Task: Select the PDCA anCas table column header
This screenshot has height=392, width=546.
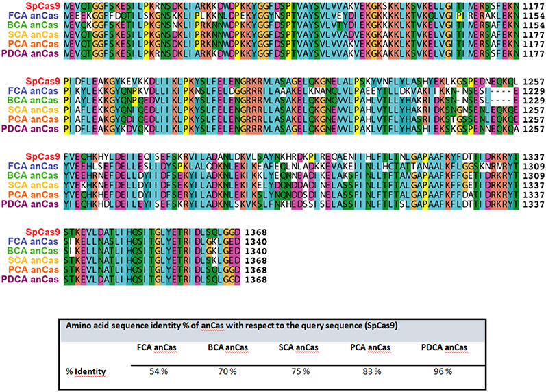Action: [x=444, y=347]
